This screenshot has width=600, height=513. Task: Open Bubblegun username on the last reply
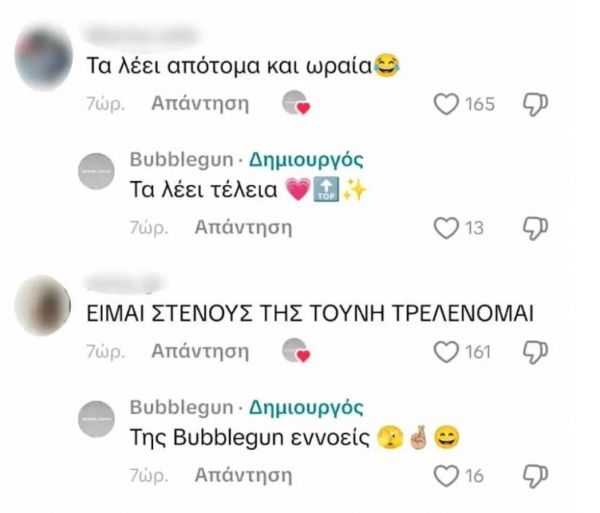coord(181,407)
